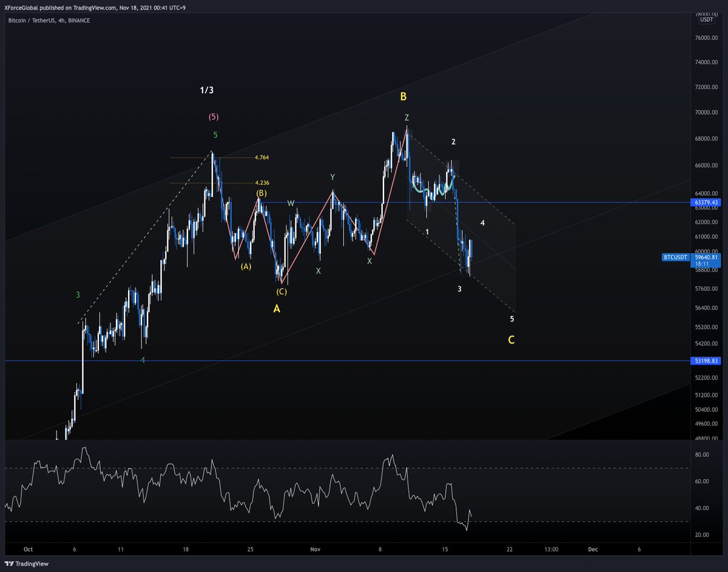Click the 'Oct' label on the time axis
The height and width of the screenshot is (572, 728).
27,549
